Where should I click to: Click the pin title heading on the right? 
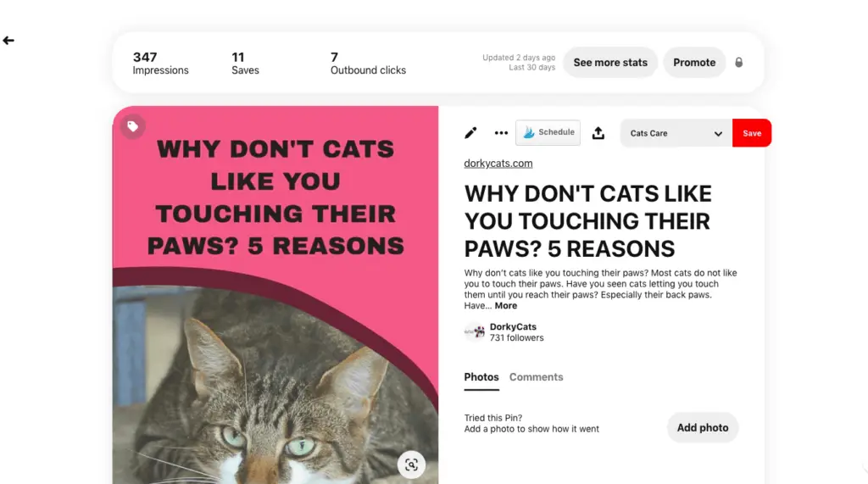(x=588, y=221)
